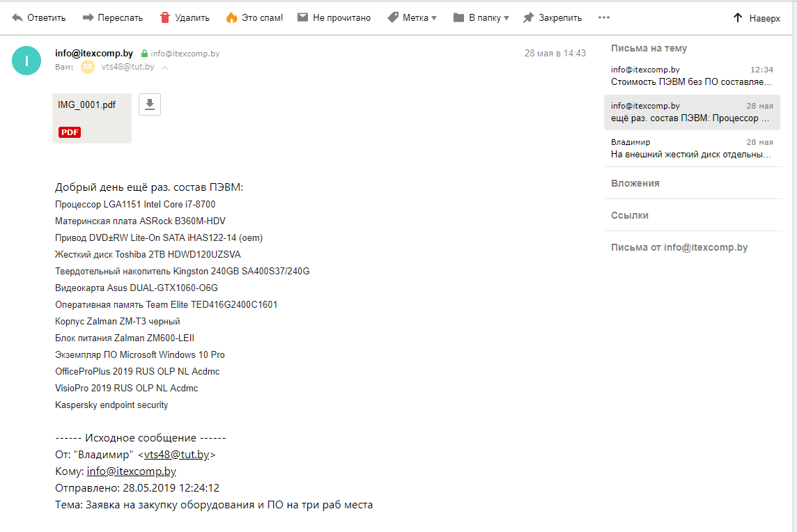Click the Переслать button label

point(120,18)
